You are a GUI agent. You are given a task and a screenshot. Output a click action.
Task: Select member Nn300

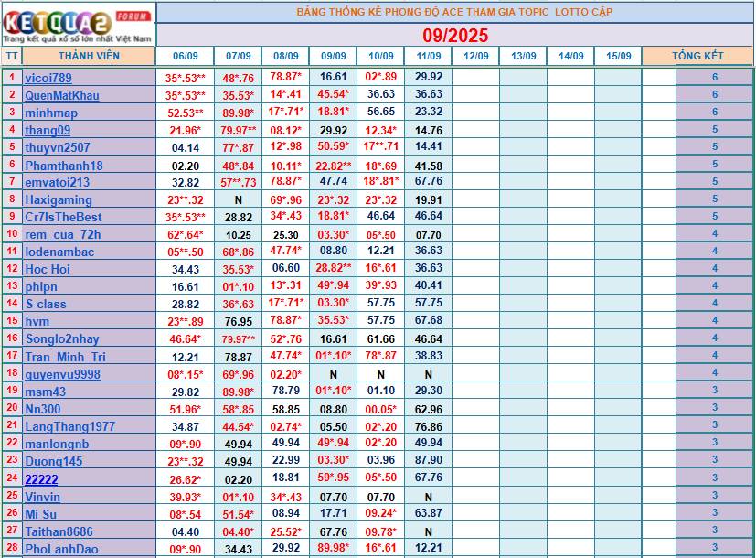tap(43, 409)
